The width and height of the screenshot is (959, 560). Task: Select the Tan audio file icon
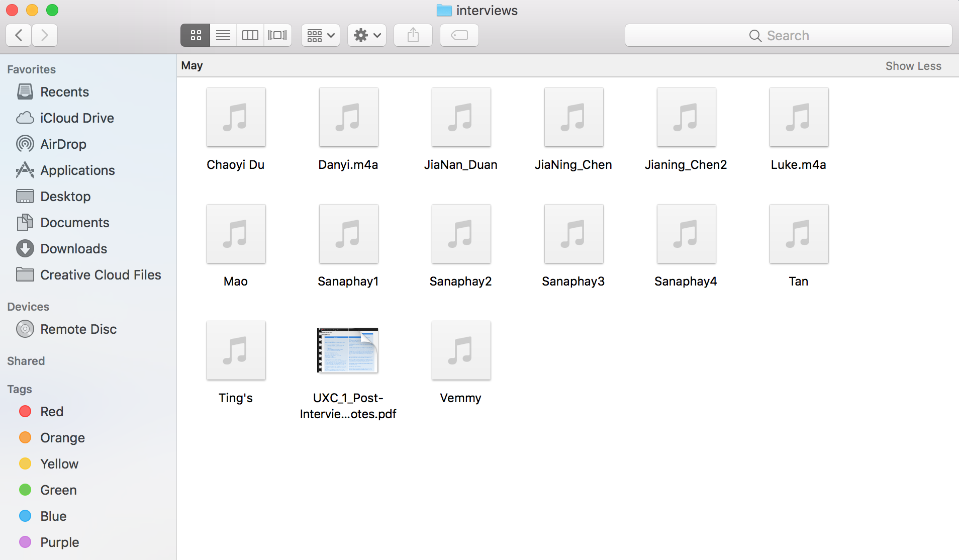pos(799,234)
